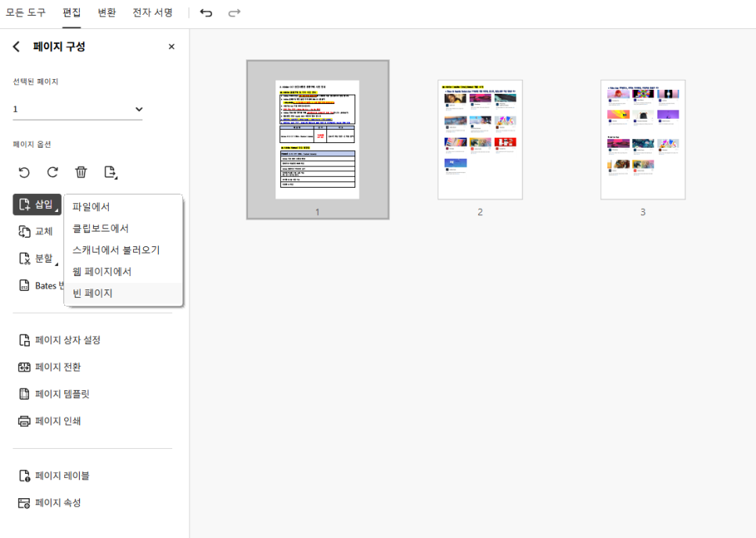Open 페이지 전환 settings
756x538 pixels.
[x=49, y=367]
